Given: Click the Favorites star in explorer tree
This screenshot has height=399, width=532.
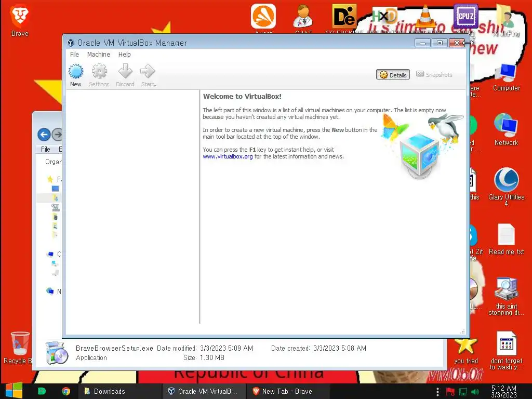Looking at the screenshot, I should (x=50, y=179).
